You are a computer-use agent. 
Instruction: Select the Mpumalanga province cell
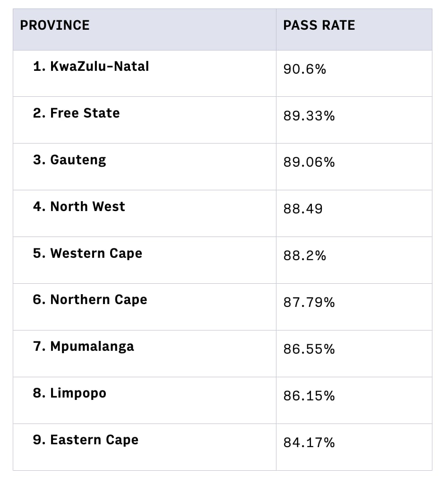(83, 347)
